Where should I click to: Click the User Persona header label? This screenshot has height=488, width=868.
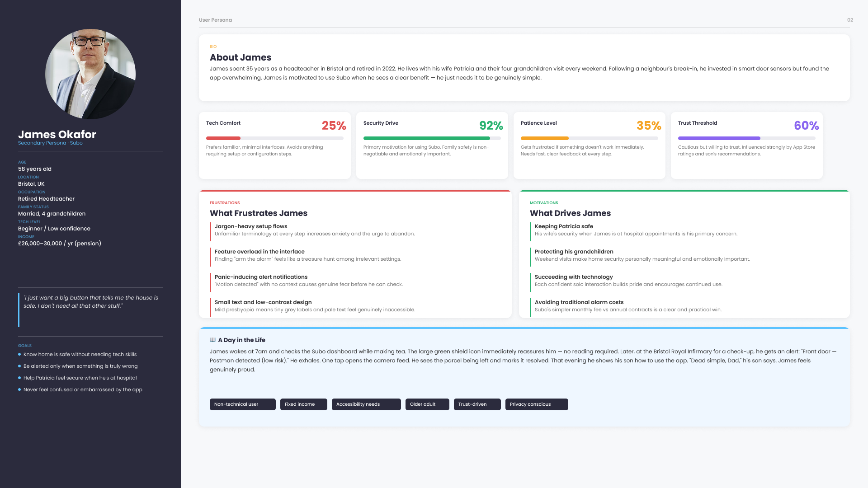point(215,20)
